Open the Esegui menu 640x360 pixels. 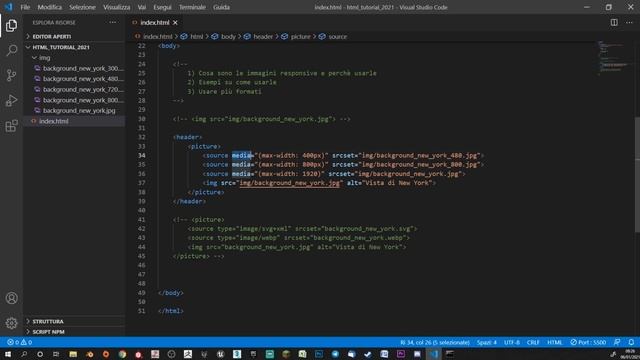(162, 7)
